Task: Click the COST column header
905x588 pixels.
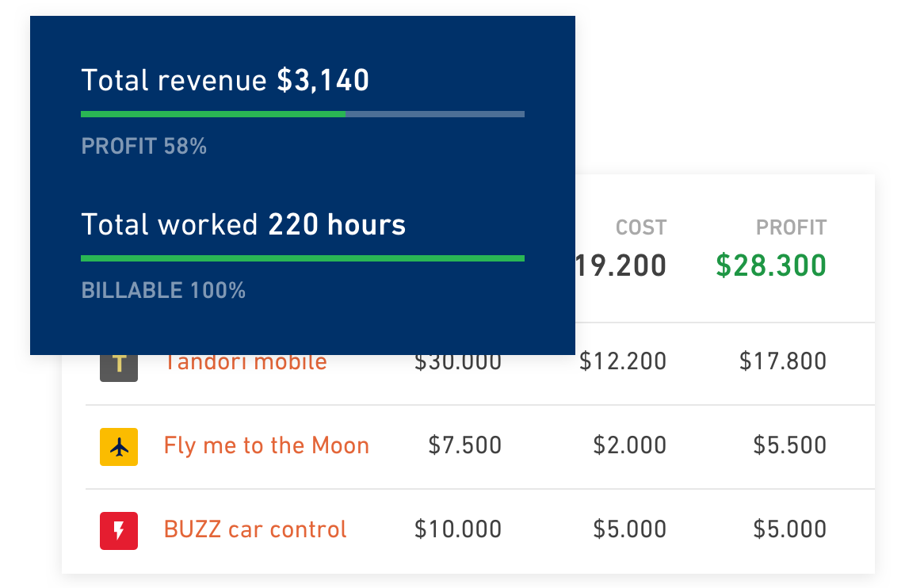Action: tap(641, 227)
